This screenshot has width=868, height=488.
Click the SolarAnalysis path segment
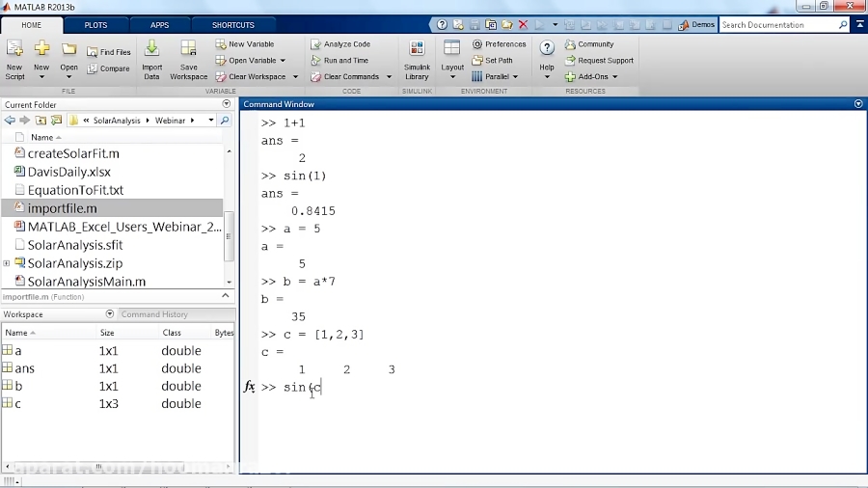coord(117,120)
